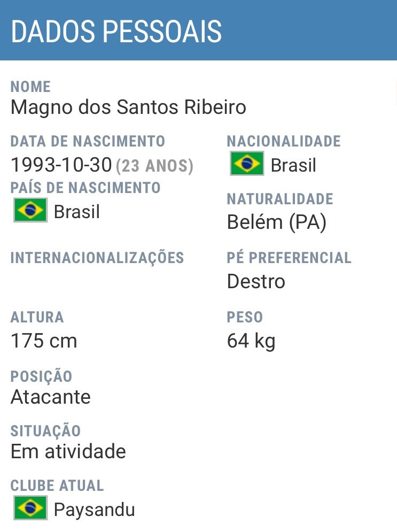The width and height of the screenshot is (397, 532).
Task: Click the name Magno dos Santos Ribeiro
Action: tap(128, 107)
